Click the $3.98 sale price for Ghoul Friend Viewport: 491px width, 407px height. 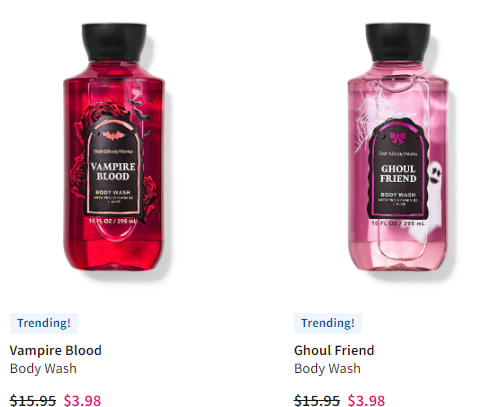366,400
